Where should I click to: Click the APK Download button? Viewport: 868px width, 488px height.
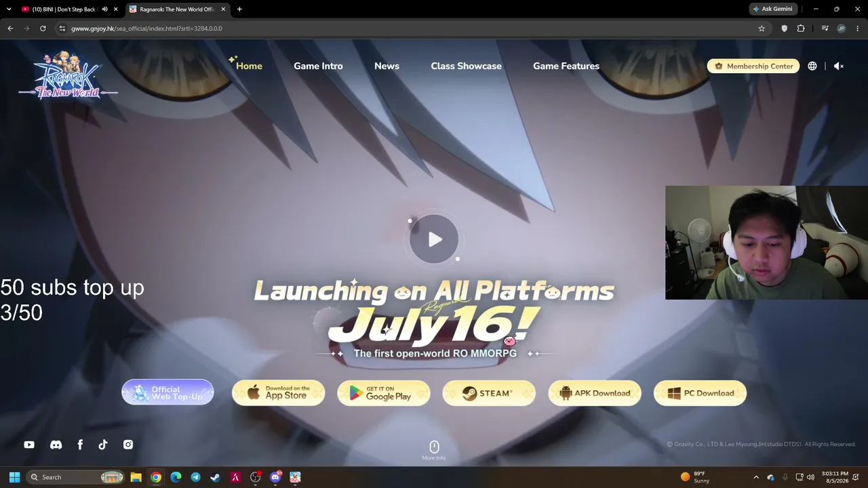pos(595,392)
